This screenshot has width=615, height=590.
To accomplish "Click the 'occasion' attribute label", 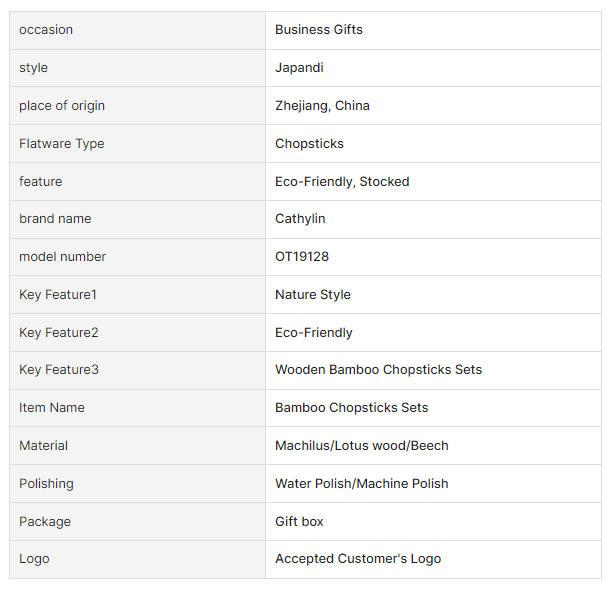I will 46,30.
